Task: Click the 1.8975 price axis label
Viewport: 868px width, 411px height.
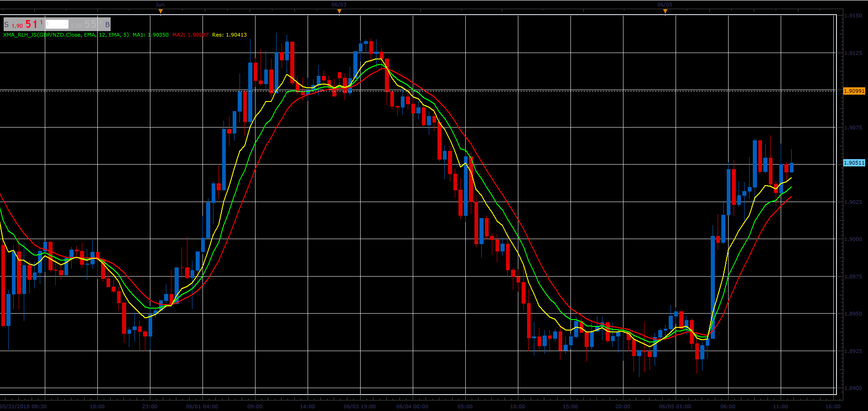Action: [x=853, y=277]
